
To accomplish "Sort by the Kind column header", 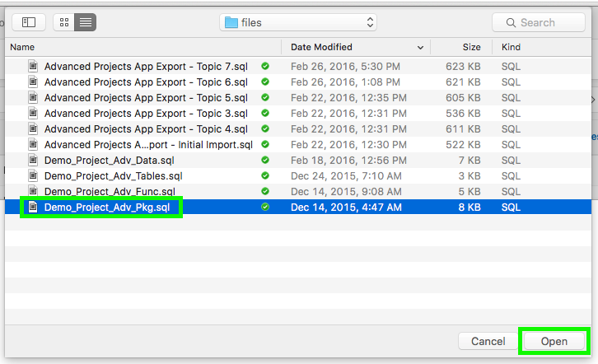I will [x=511, y=47].
